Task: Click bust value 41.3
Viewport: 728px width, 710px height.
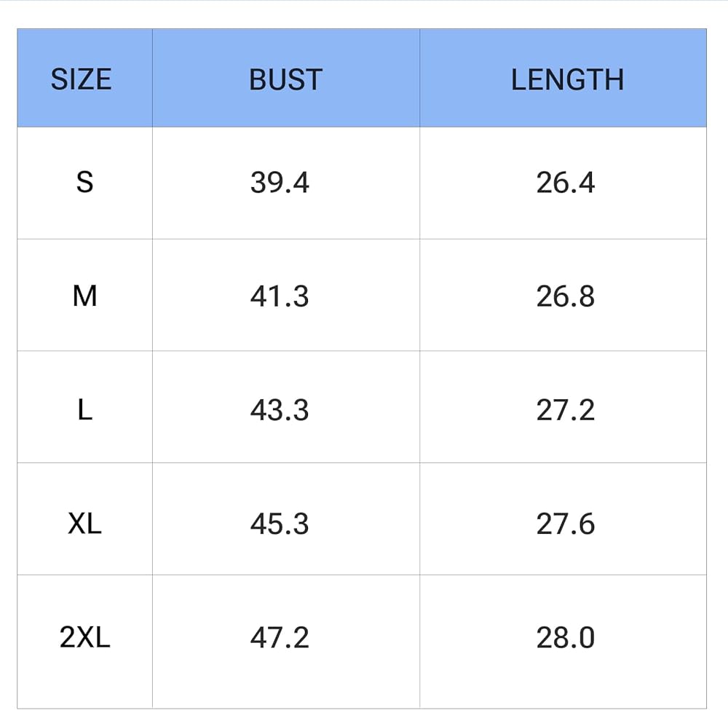Action: pos(280,296)
